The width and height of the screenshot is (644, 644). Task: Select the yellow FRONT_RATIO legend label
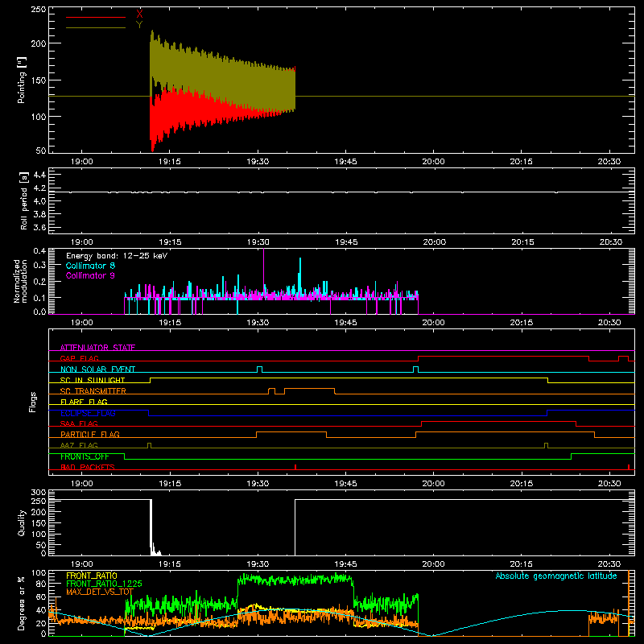(x=92, y=576)
